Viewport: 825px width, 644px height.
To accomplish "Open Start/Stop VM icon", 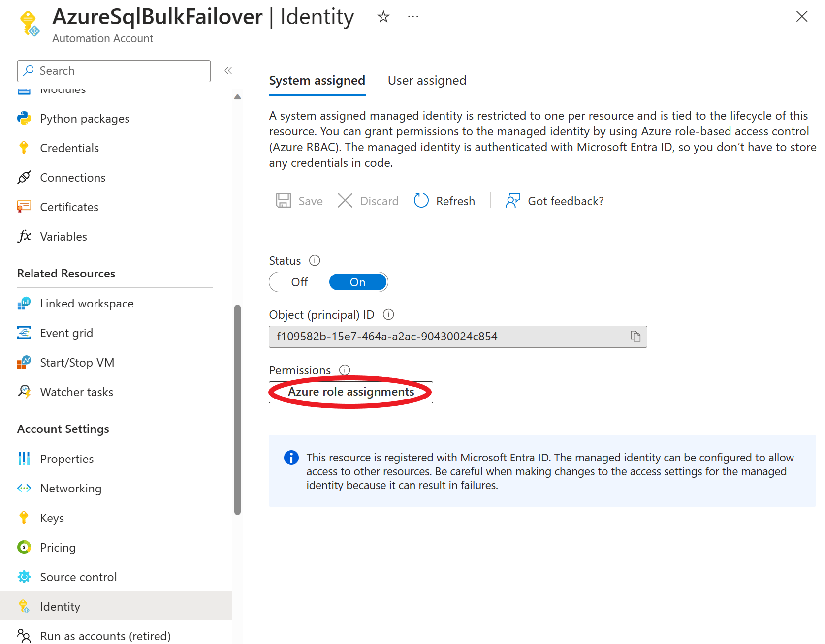I will pyautogui.click(x=24, y=363).
